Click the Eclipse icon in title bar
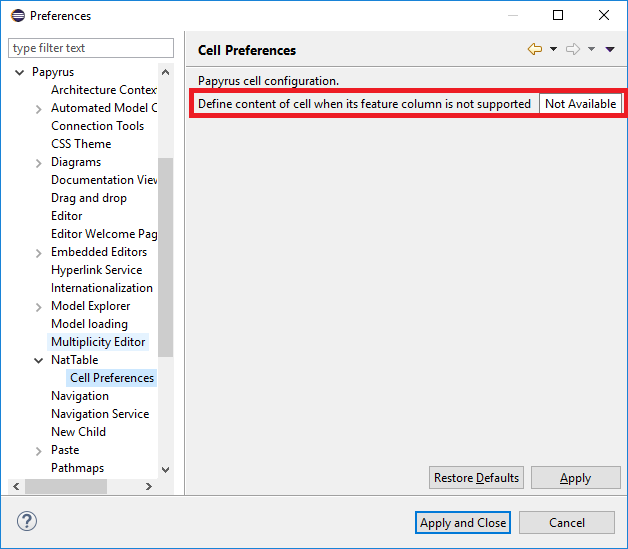The height and width of the screenshot is (549, 628). (x=18, y=16)
